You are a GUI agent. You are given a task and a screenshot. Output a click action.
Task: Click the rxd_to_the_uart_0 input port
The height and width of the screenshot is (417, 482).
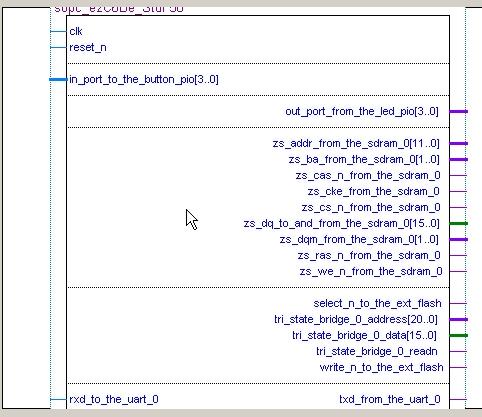(114, 399)
